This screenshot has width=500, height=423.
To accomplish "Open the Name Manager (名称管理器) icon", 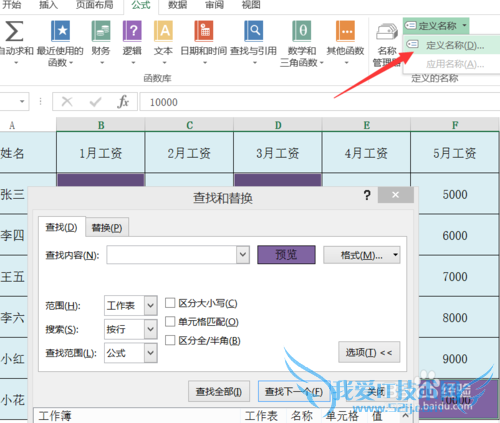I will click(387, 32).
